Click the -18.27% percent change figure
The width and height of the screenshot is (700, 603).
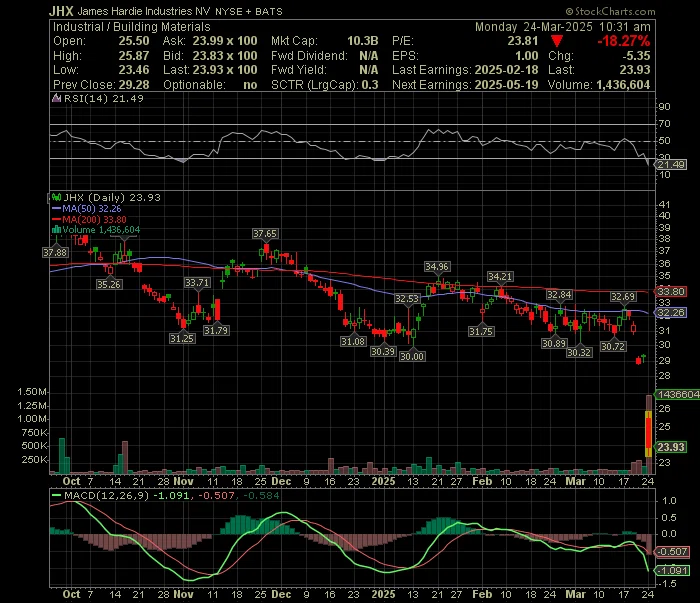[x=624, y=41]
